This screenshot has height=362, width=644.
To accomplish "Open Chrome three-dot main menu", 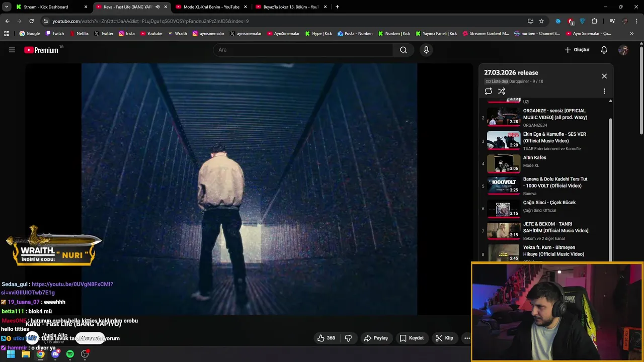I will pos(637,21).
